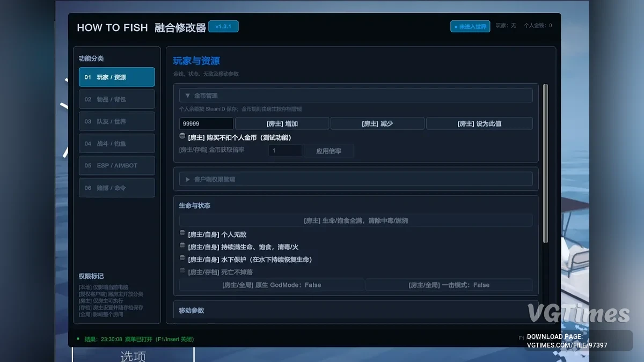Toggle 持续满生命、饱食,清毒/火 checkbox
Viewport: 644px width, 362px height.
(x=182, y=246)
